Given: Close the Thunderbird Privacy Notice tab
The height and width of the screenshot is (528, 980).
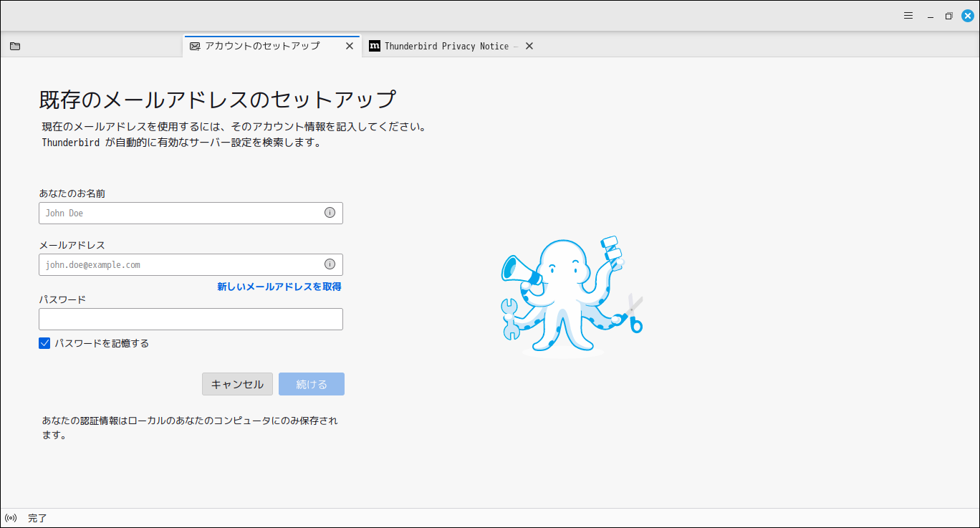Looking at the screenshot, I should point(529,46).
